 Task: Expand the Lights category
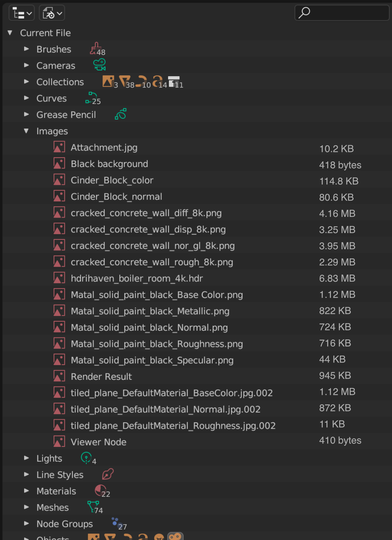point(26,458)
